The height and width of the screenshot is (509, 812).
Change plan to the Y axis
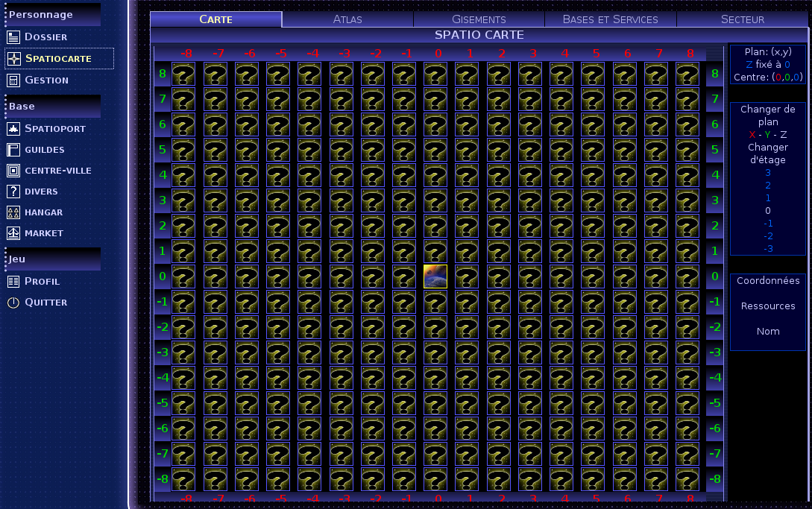(767, 134)
